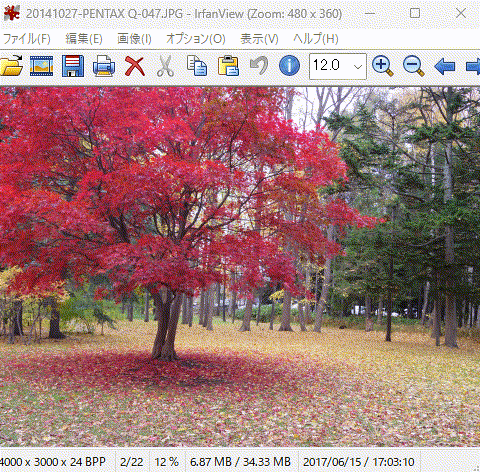Click the Save floppy disk icon

(x=73, y=66)
